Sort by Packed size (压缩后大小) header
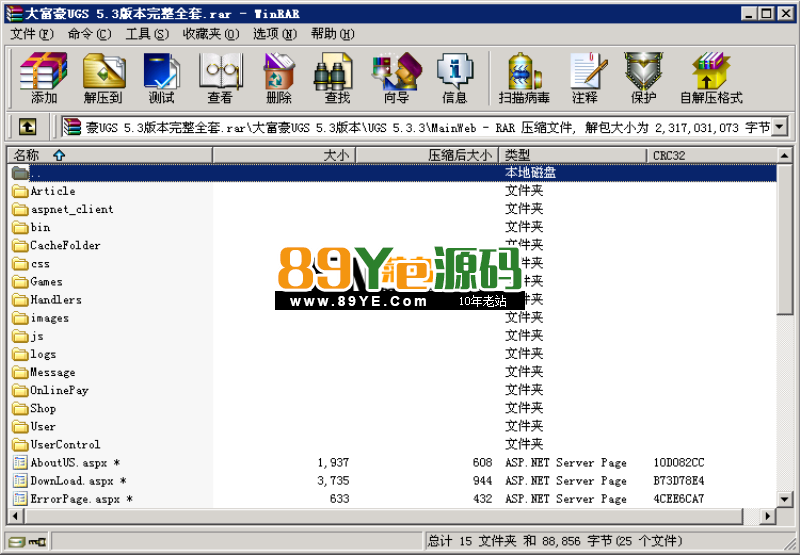This screenshot has width=800, height=555. tap(427, 155)
